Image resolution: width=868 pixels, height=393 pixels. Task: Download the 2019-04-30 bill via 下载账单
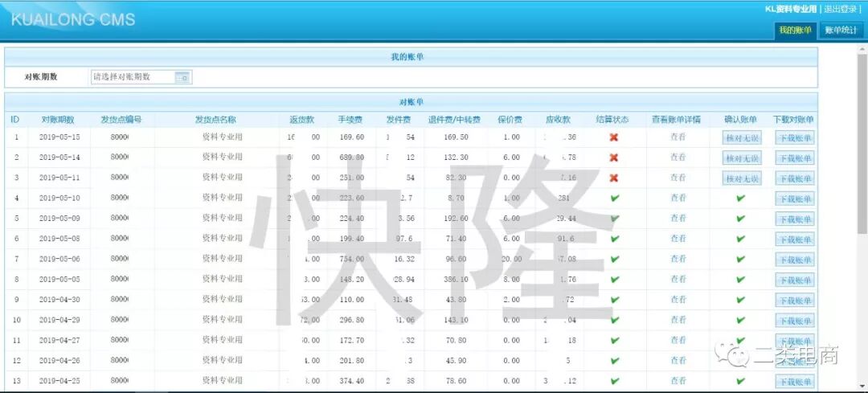(x=794, y=300)
